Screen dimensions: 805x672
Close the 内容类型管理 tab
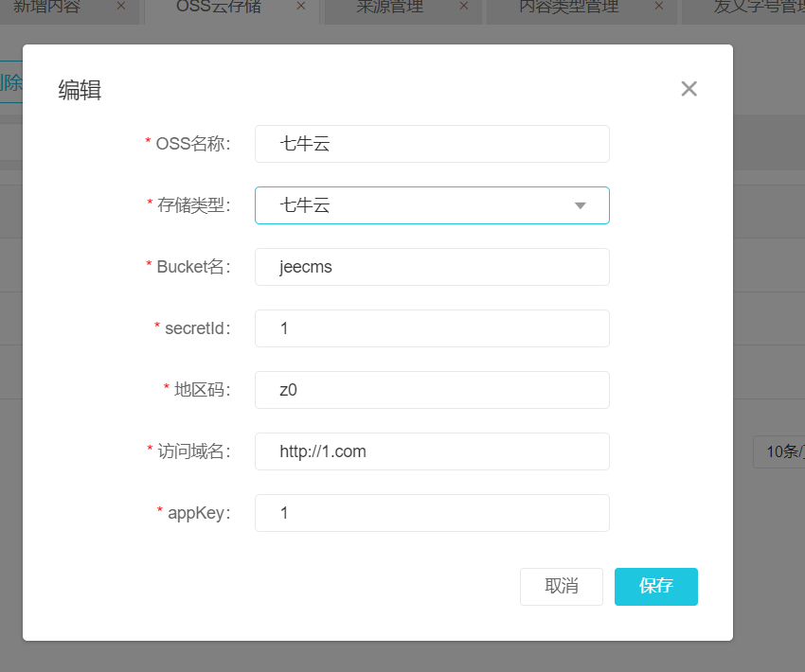click(x=659, y=7)
